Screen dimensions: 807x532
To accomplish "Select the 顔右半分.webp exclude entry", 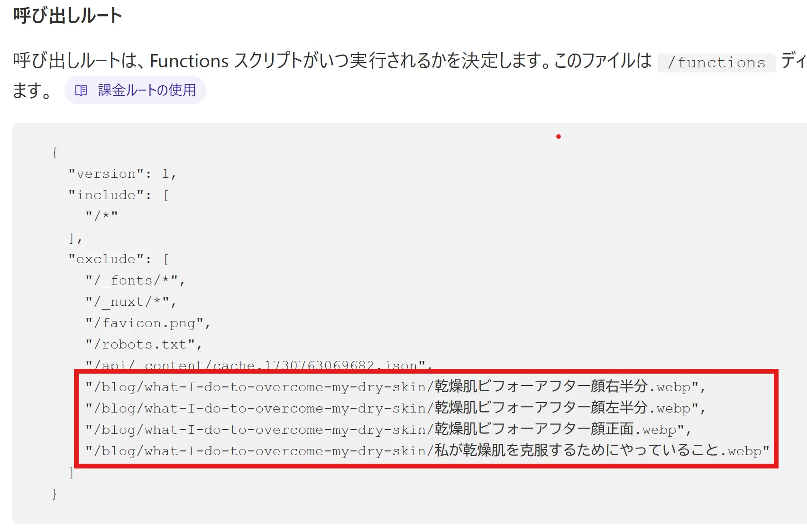I will (395, 387).
